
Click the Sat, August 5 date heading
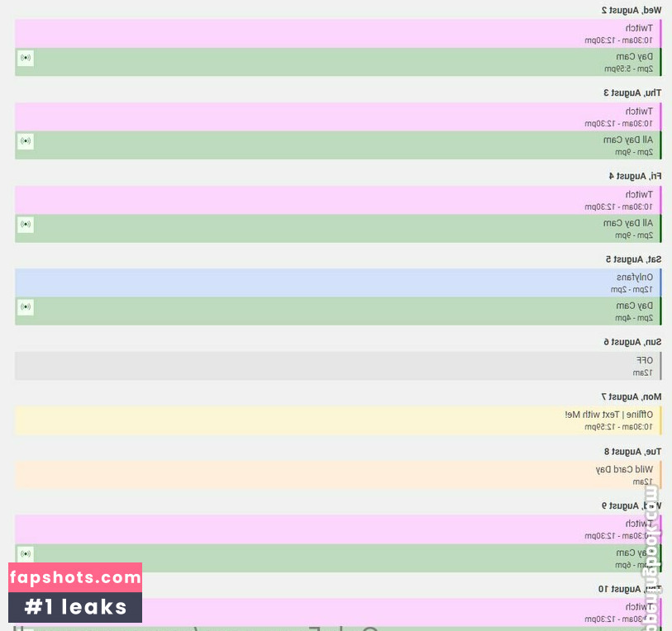(x=632, y=259)
